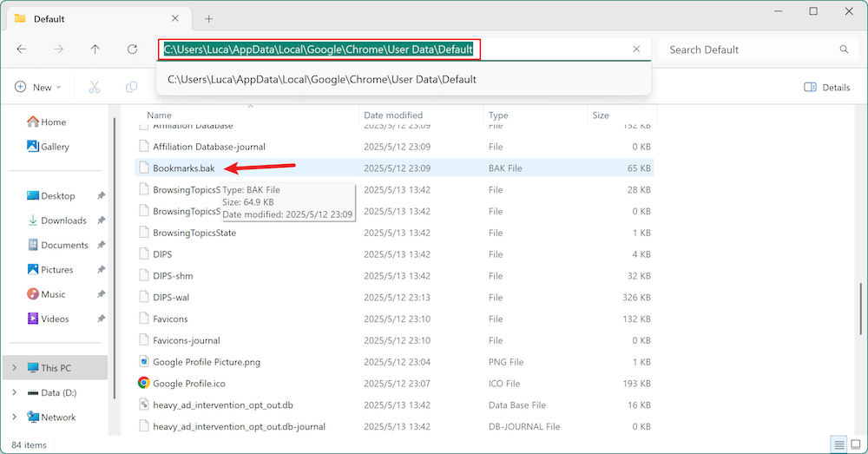Close the Default tab
868x454 pixels.
pos(175,18)
